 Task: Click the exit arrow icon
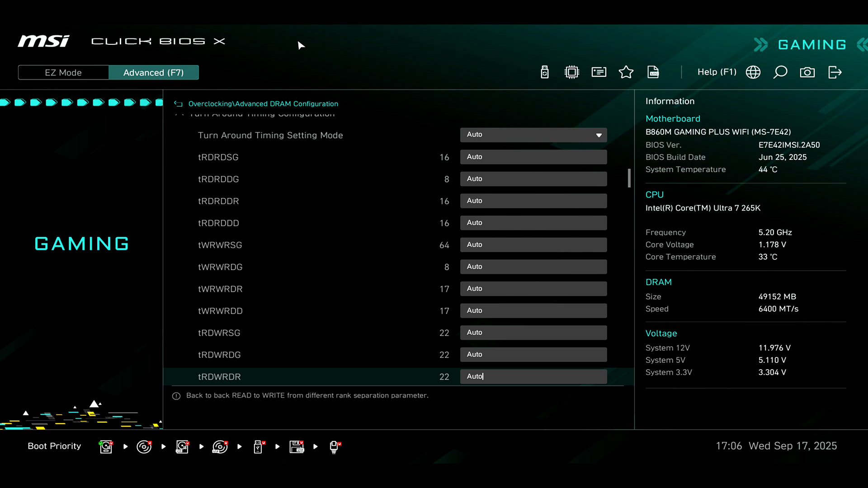coord(835,72)
